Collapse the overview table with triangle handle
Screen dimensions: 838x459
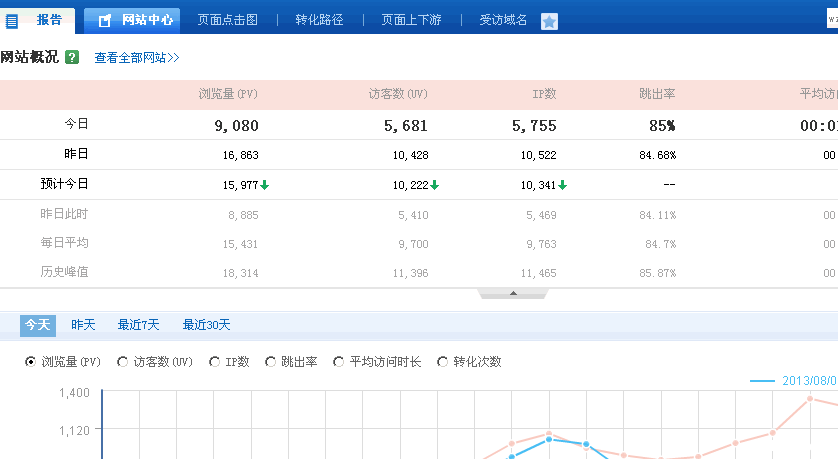(513, 293)
